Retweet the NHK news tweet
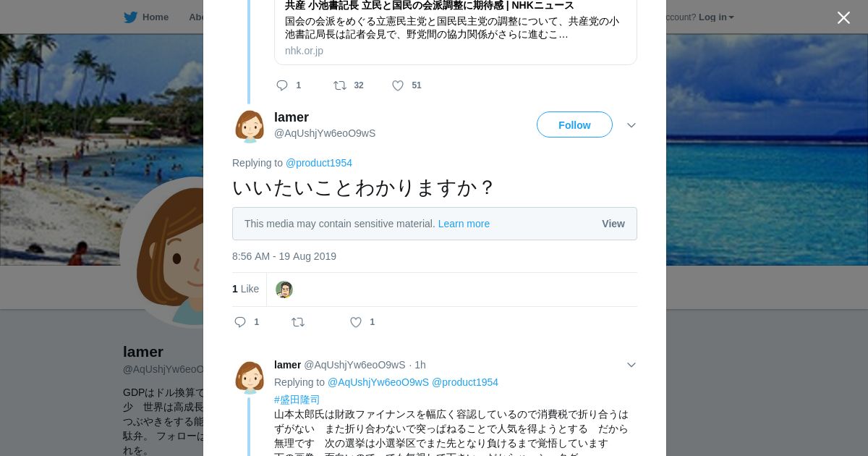Image resolution: width=868 pixels, height=456 pixels. [x=340, y=85]
